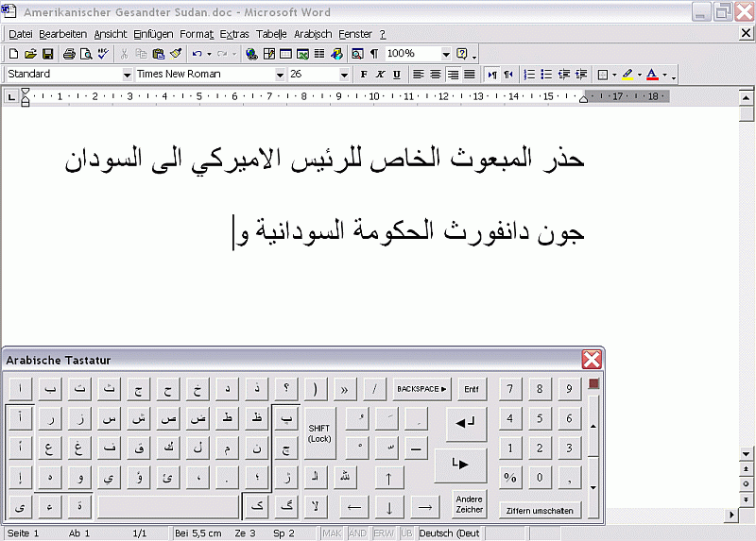The width and height of the screenshot is (756, 541).
Task: Undo the last action
Action: pos(197,54)
